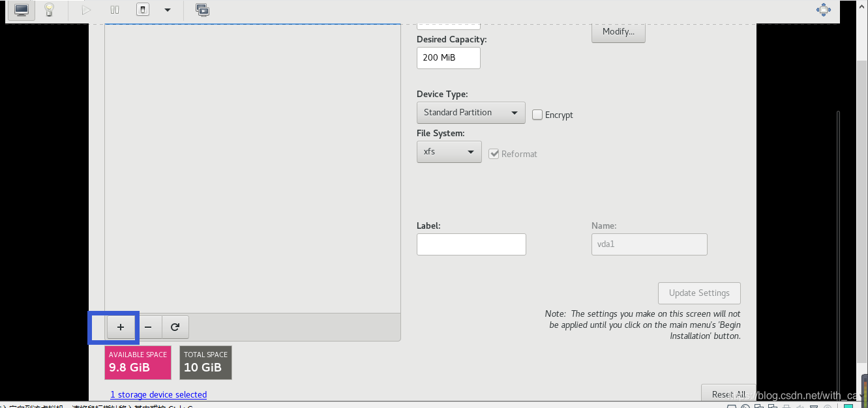Viewport: 868px width, 408px height.
Task: Open the Device Type Standard Partition dropdown
Action: click(471, 113)
